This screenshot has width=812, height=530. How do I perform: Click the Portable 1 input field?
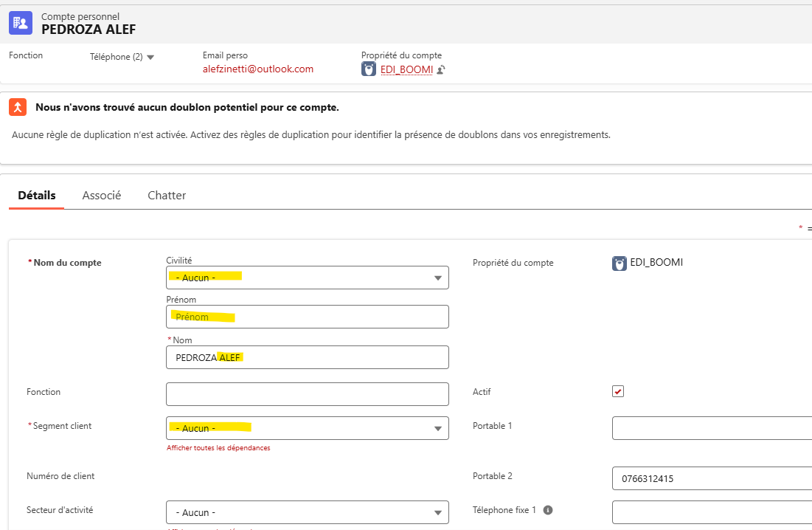pos(712,428)
